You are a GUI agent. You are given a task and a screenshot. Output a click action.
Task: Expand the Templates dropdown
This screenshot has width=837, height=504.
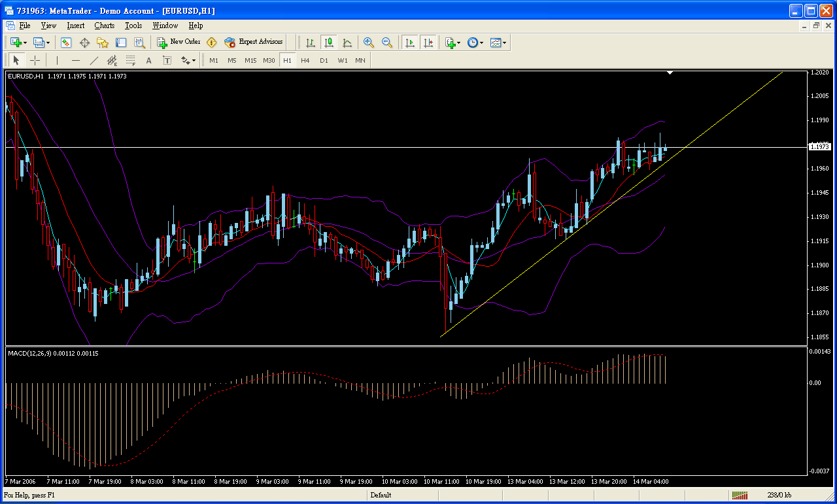click(505, 42)
